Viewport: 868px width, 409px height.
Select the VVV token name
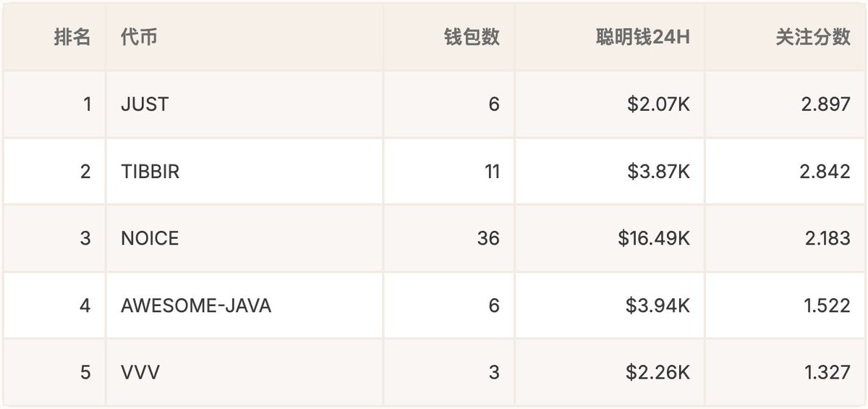pyautogui.click(x=140, y=373)
